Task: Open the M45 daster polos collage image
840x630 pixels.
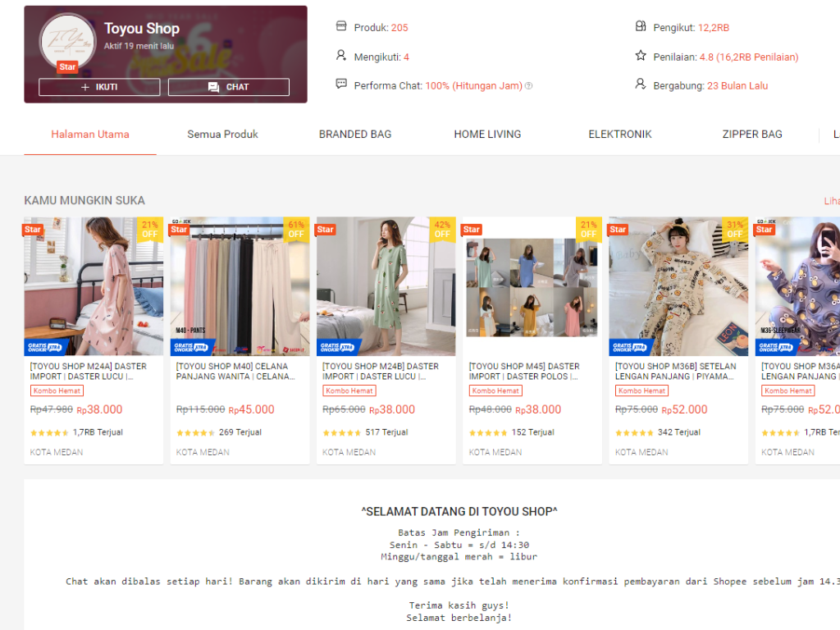Action: click(532, 286)
